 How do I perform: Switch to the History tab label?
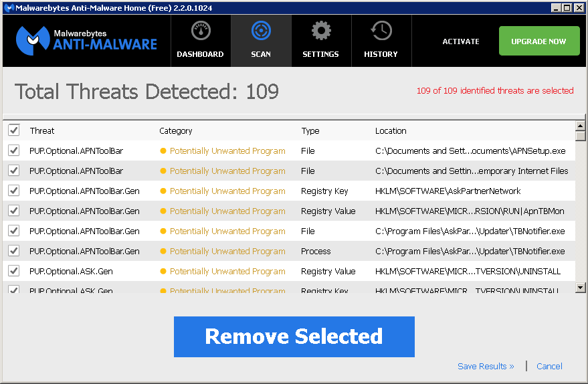[x=381, y=54]
